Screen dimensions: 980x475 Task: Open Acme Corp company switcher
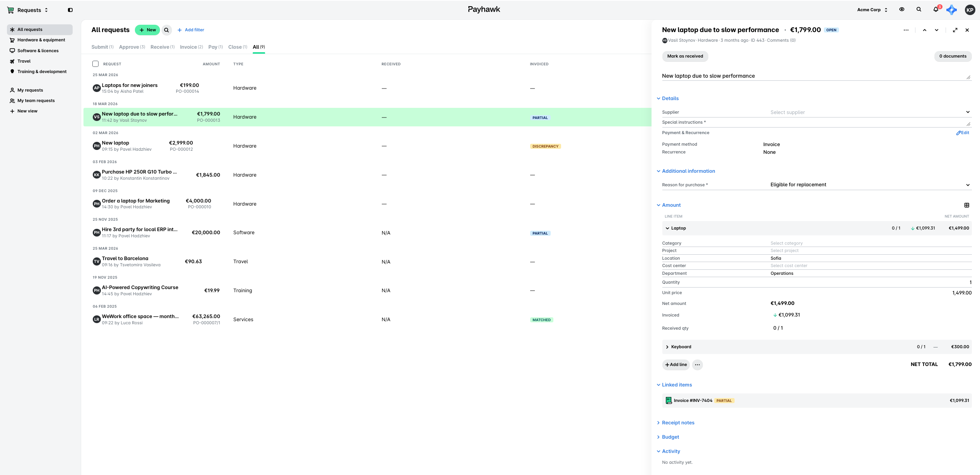pyautogui.click(x=873, y=10)
